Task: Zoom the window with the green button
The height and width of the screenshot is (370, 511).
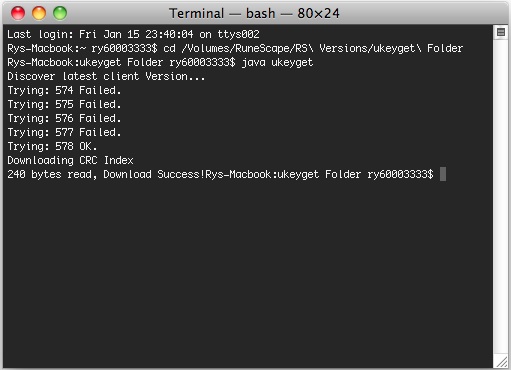Action: 60,13
